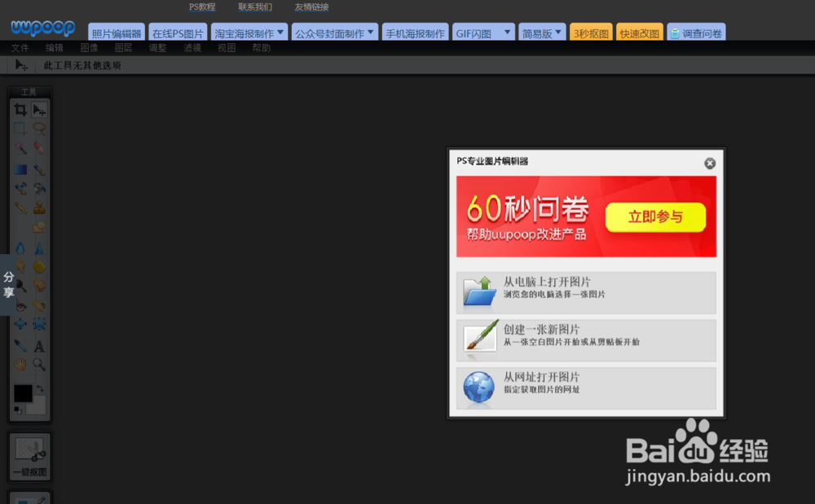The image size is (815, 504).
Task: Select the Lasso tool
Action: (x=39, y=128)
